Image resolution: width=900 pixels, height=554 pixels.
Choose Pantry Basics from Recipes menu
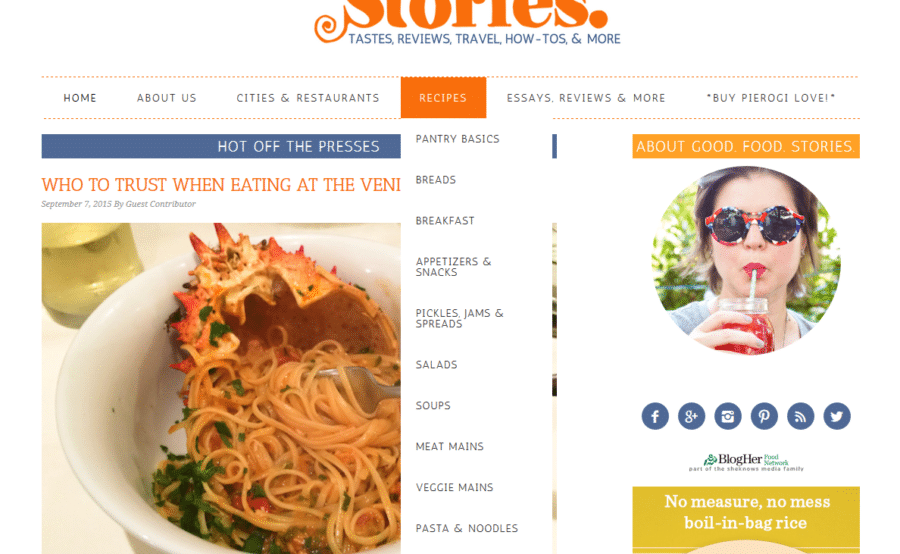point(457,139)
